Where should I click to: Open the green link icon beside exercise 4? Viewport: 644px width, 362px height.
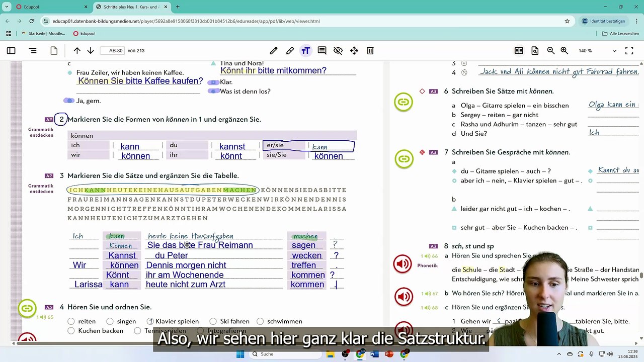coord(27,308)
